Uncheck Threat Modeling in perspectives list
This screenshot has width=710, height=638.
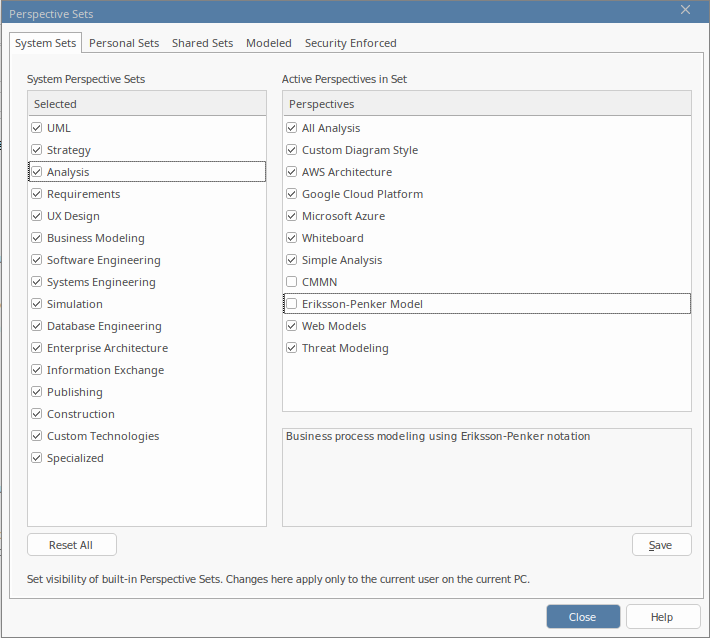pos(292,348)
